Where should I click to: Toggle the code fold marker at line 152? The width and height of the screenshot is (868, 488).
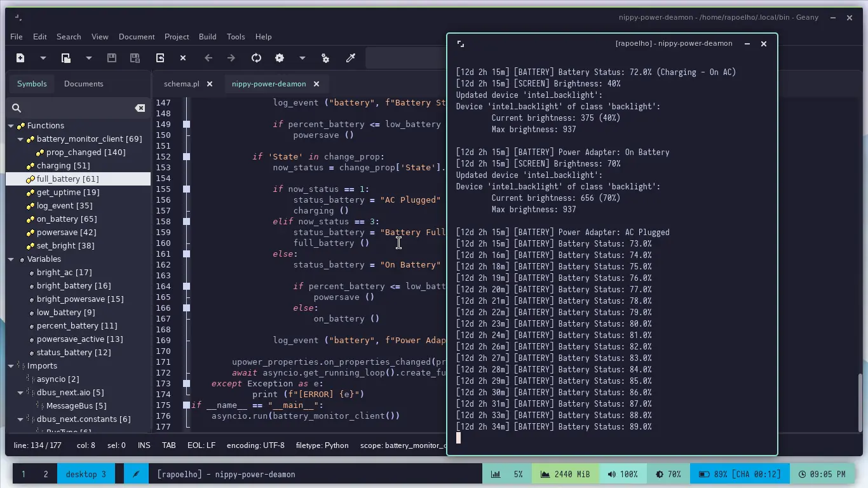click(x=186, y=157)
